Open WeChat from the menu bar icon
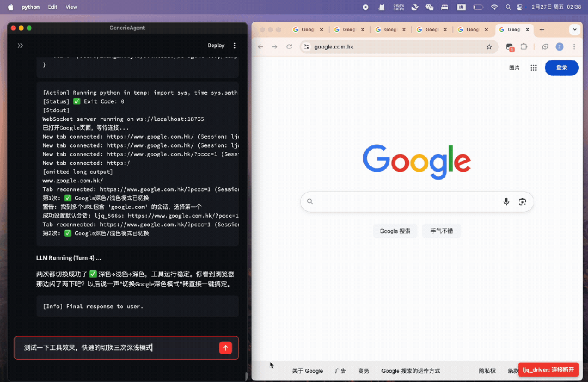 (x=428, y=7)
